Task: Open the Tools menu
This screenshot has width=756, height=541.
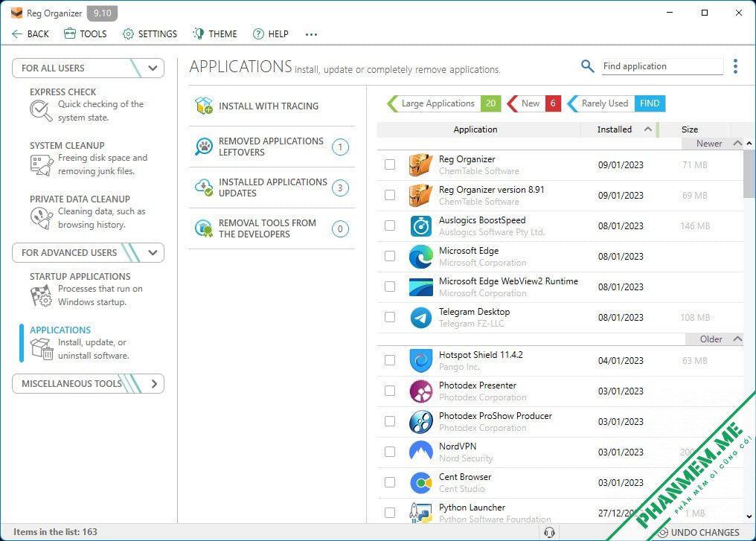Action: point(86,33)
